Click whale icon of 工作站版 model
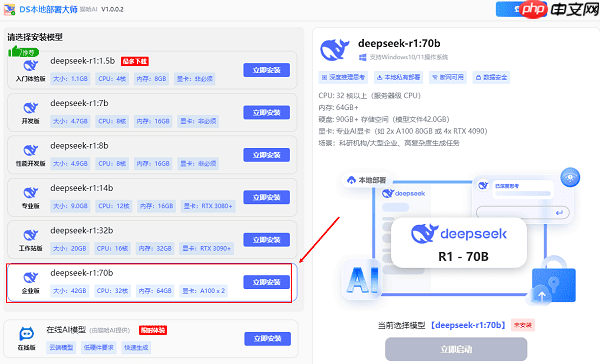 click(31, 235)
